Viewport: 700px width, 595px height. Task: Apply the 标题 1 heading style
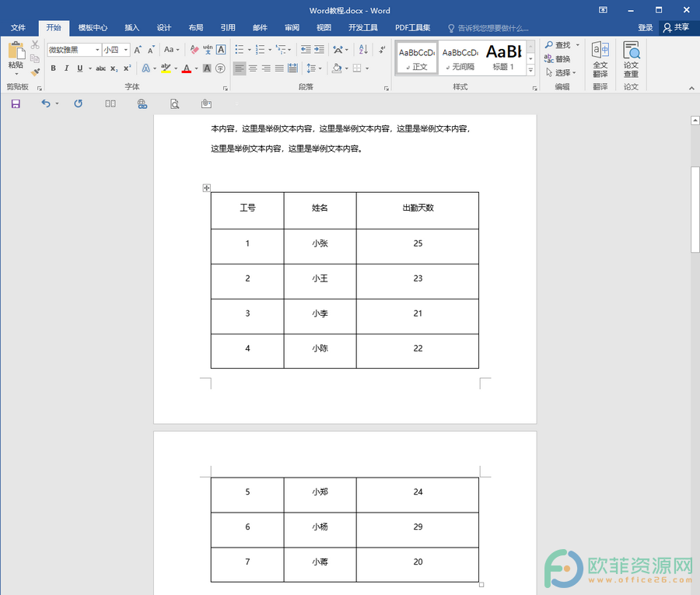(503, 58)
